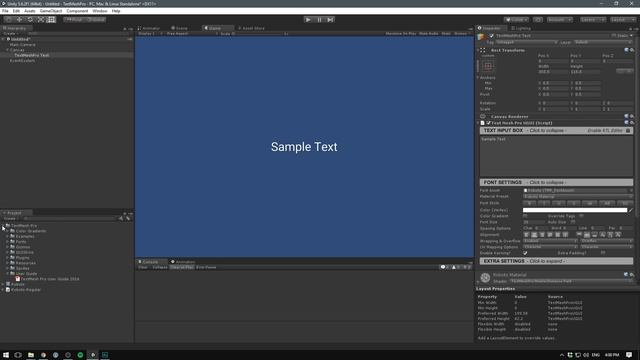Open the Window menu
The image size is (640, 360).
[100, 11]
